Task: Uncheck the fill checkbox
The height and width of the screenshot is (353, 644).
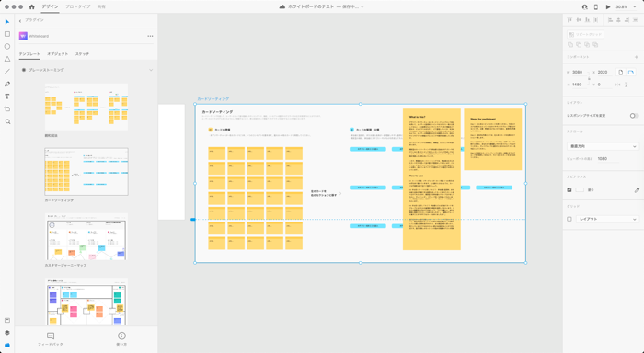Action: [x=569, y=190]
